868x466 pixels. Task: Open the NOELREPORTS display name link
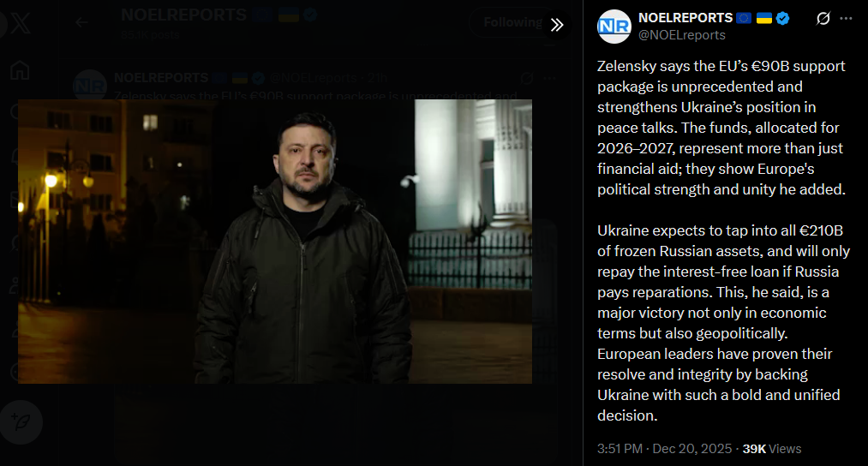tap(685, 18)
